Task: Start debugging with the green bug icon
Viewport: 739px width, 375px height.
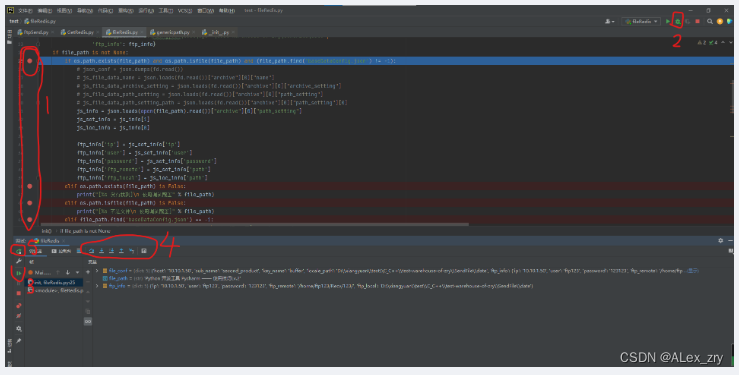Action: tap(678, 21)
